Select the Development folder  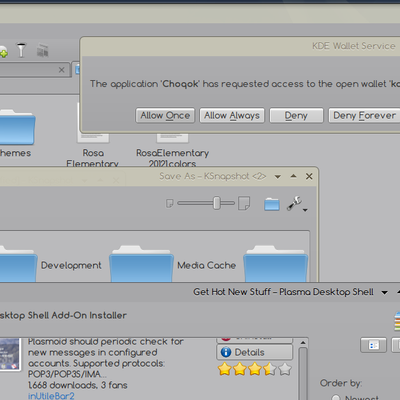(x=18, y=264)
